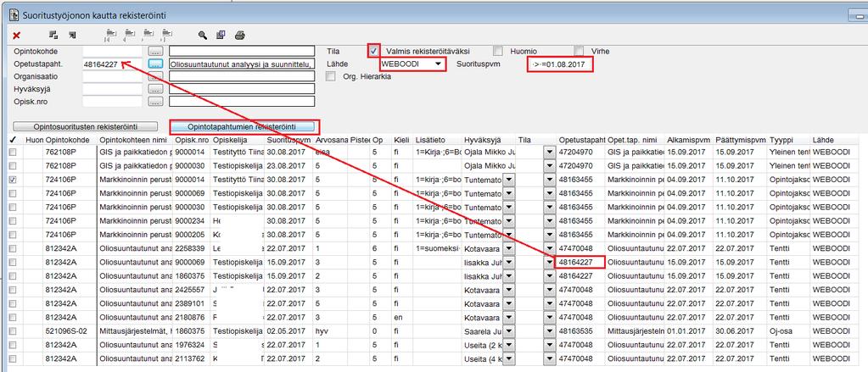Click the printer icon in the toolbar
Image resolution: width=868 pixels, height=372 pixels.
(239, 36)
